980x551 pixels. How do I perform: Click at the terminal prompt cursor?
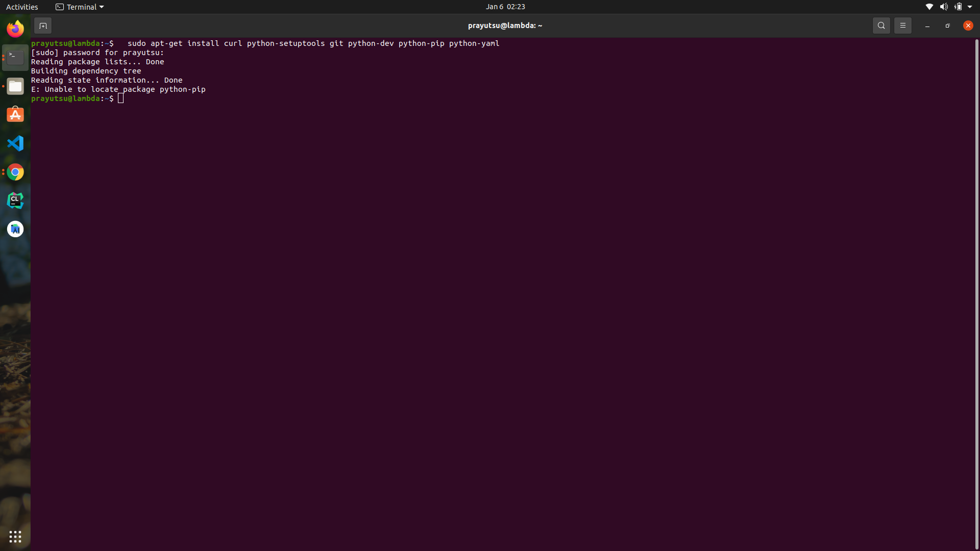click(121, 98)
